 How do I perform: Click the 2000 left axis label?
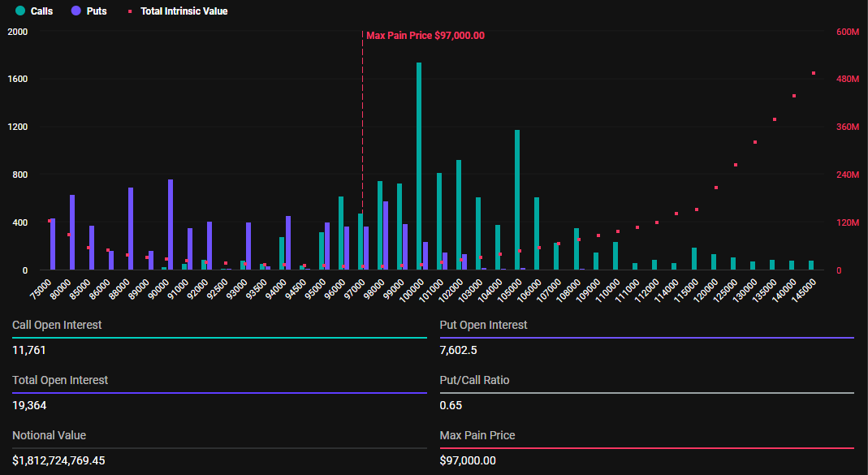(x=18, y=32)
